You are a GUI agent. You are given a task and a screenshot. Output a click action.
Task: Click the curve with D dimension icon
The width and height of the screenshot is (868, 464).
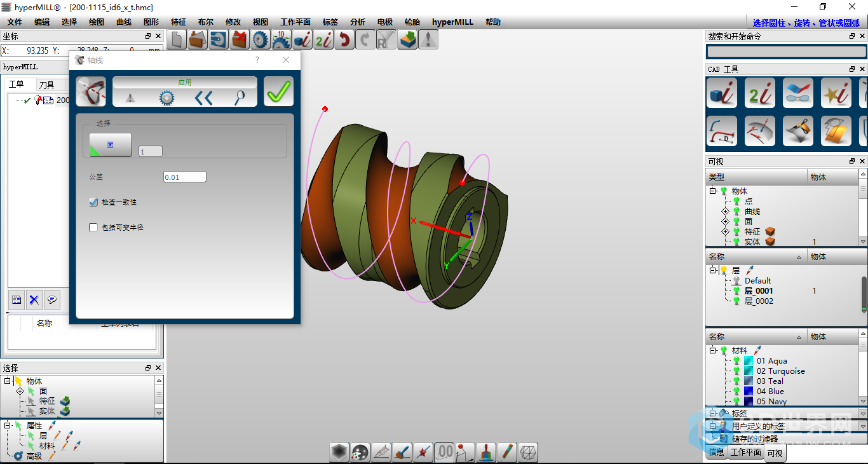[x=722, y=131]
